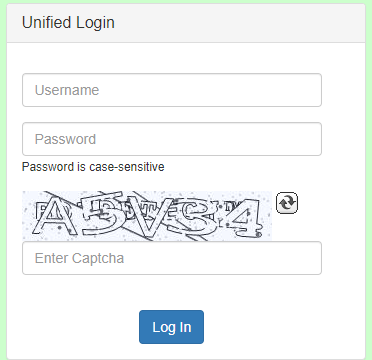The image size is (372, 360).
Task: Click the Enter Captcha placeholder text
Action: 79,258
